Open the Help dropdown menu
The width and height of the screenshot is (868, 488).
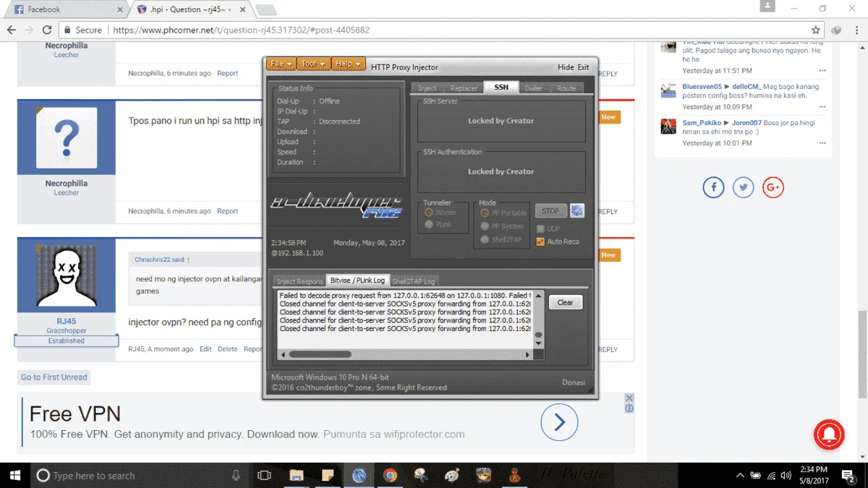[x=349, y=64]
